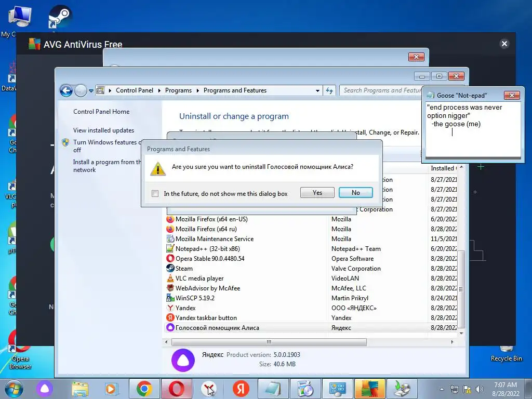Click the VLC cone icon in the list

pyautogui.click(x=170, y=278)
